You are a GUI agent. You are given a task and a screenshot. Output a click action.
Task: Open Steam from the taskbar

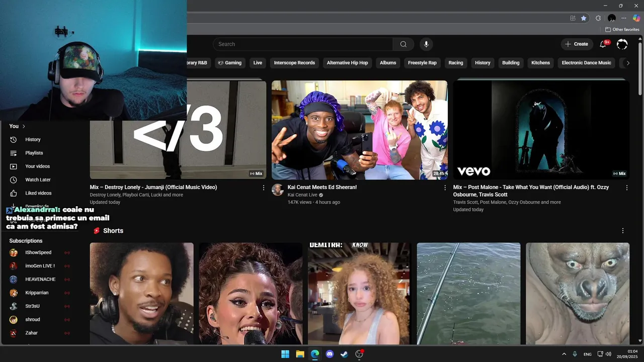pos(344,354)
